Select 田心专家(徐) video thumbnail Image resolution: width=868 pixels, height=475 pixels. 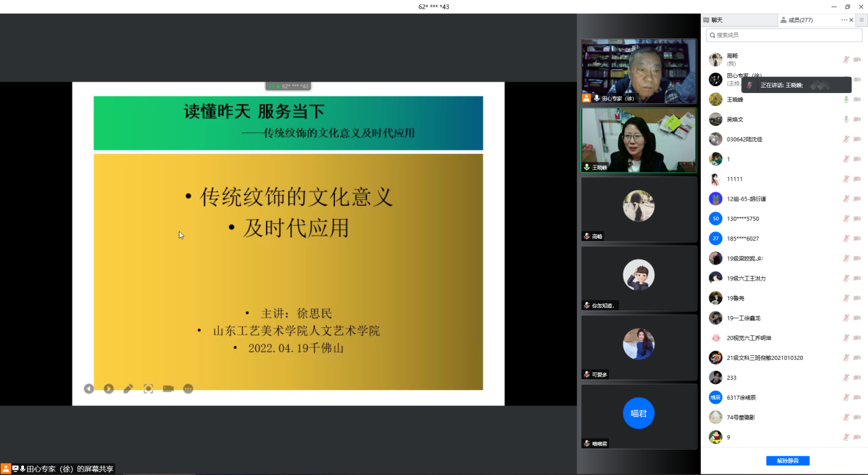pos(638,70)
